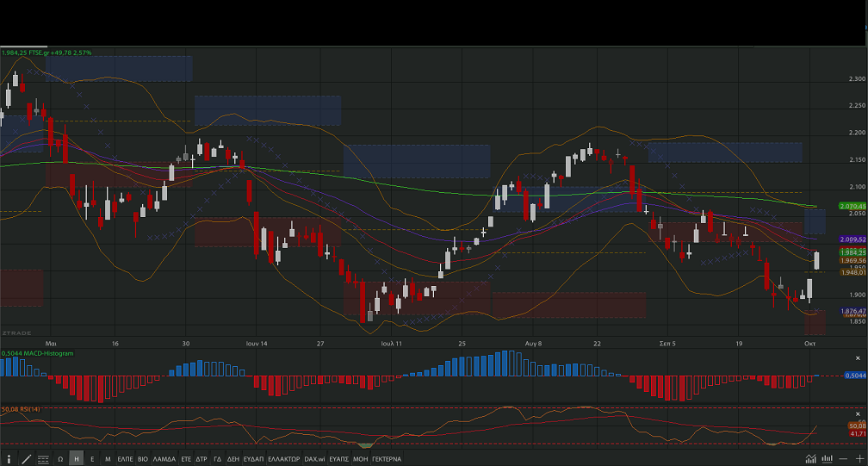Select the M timeframe button

click(x=108, y=459)
